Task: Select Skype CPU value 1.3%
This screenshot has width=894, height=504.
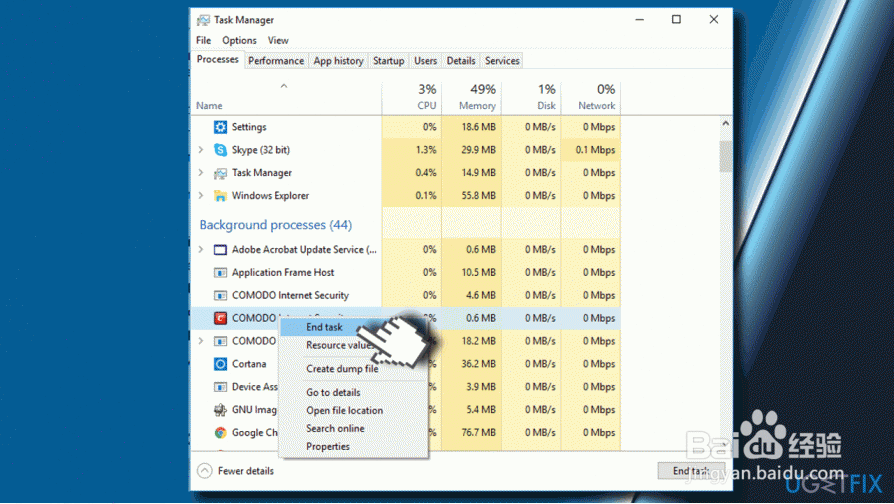Action: 426,150
